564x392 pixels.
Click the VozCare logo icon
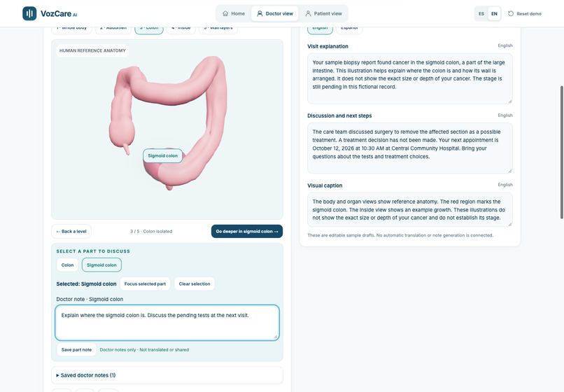click(29, 14)
